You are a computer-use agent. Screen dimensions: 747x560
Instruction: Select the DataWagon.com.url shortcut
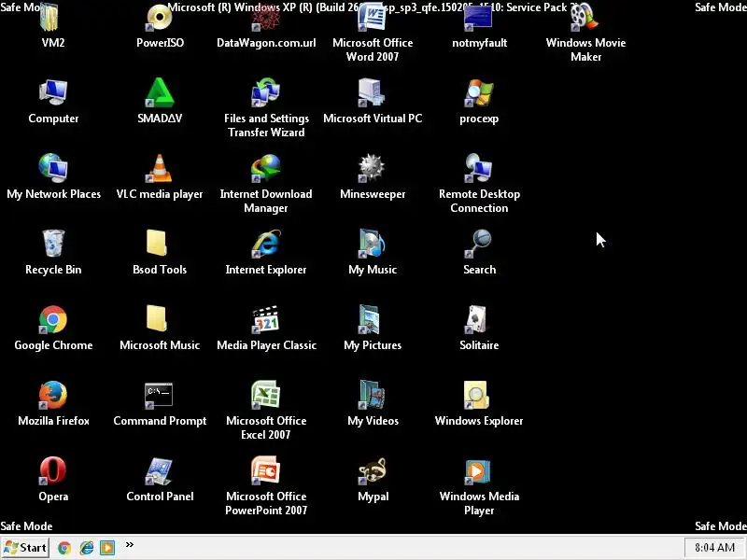tap(266, 17)
